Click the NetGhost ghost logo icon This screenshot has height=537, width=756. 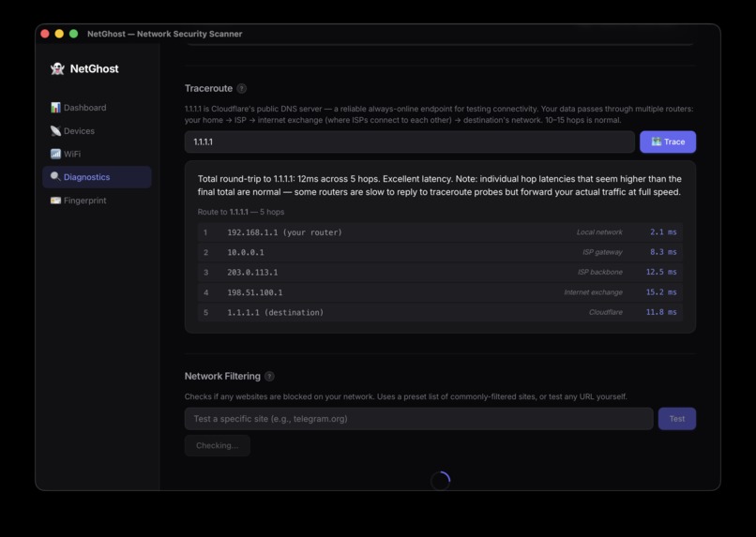click(x=57, y=68)
